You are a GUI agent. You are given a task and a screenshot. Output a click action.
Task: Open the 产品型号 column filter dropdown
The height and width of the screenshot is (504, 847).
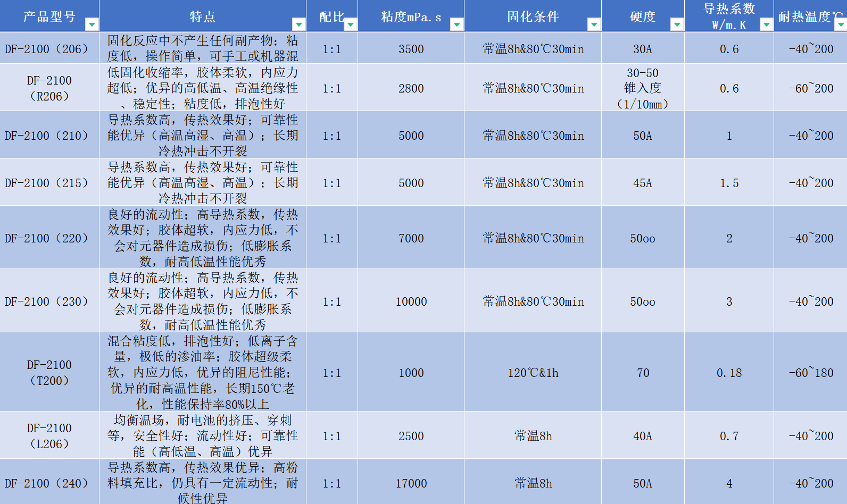pyautogui.click(x=92, y=24)
